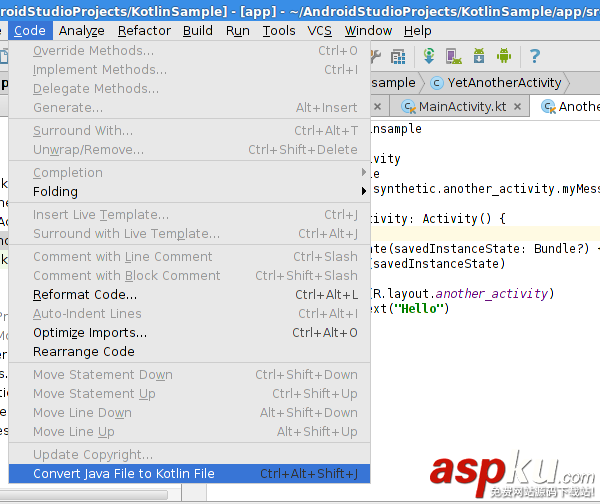600x504 pixels.
Task: Open the Tools menu
Action: pyautogui.click(x=279, y=31)
